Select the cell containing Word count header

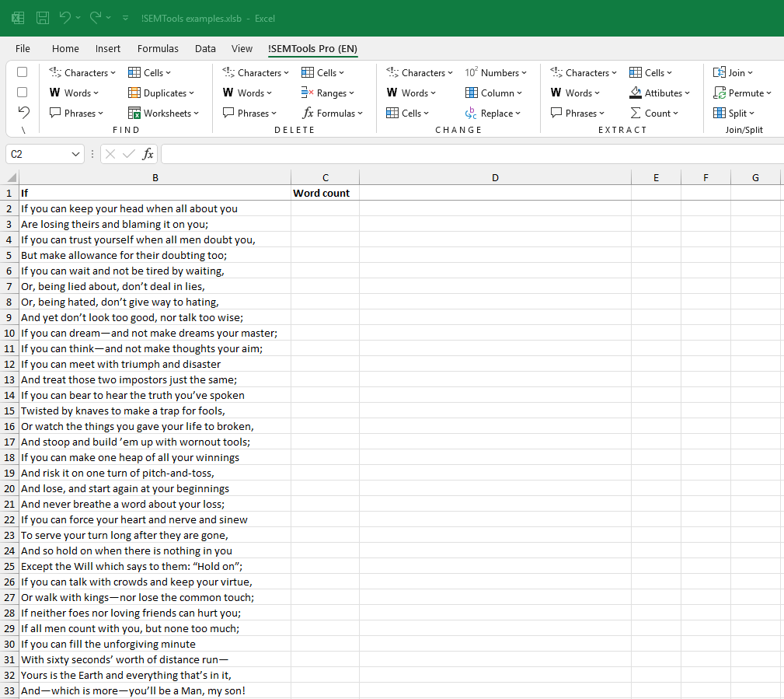point(325,193)
